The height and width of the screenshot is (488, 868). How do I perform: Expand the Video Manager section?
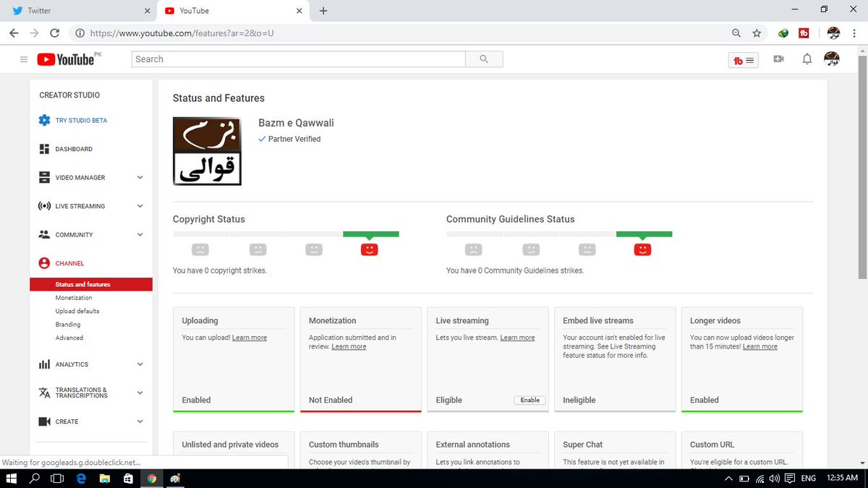coord(140,177)
